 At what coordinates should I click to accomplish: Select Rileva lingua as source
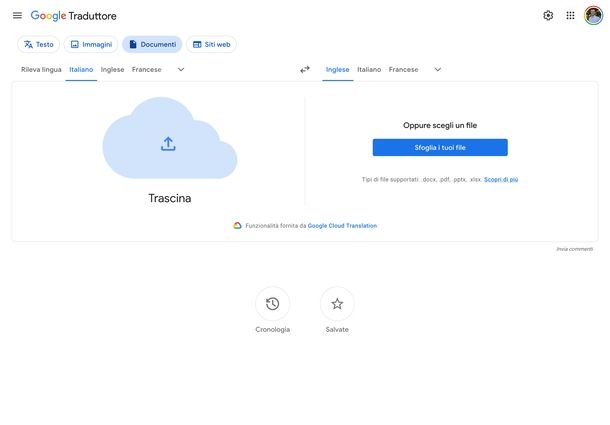pos(41,70)
